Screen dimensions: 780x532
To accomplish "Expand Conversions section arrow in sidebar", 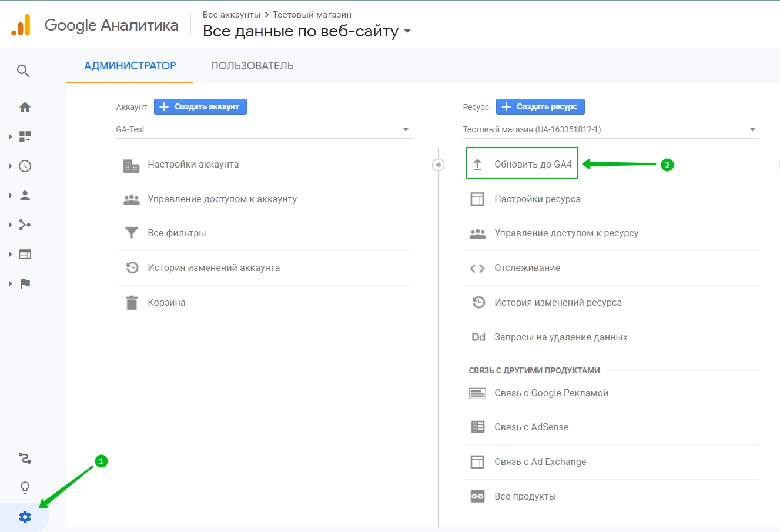I will pyautogui.click(x=10, y=283).
